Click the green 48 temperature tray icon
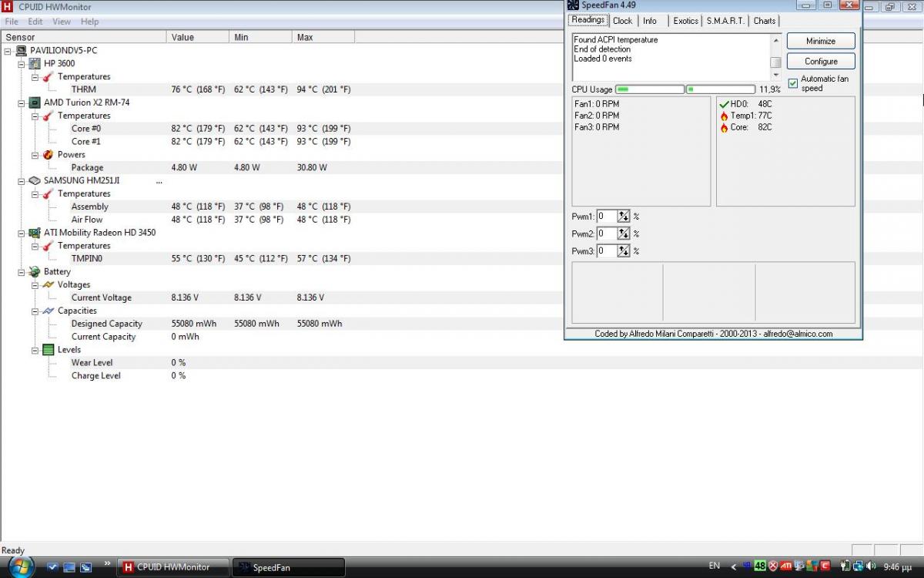The width and height of the screenshot is (924, 578). click(760, 566)
